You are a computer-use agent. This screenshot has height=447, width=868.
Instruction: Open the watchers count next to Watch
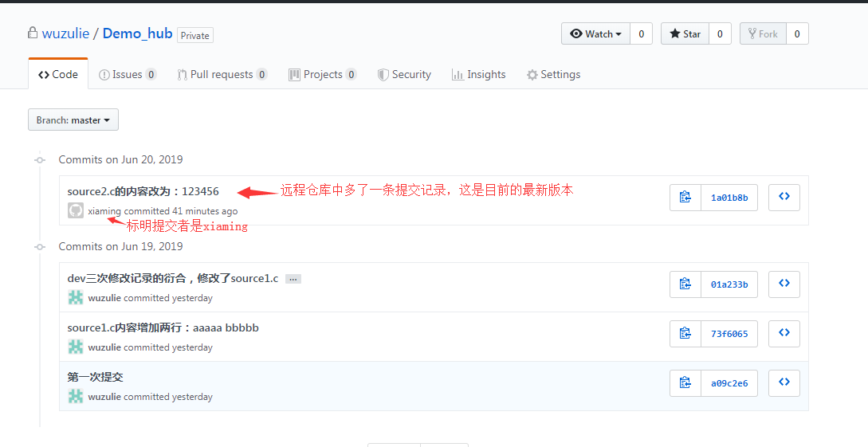point(641,33)
